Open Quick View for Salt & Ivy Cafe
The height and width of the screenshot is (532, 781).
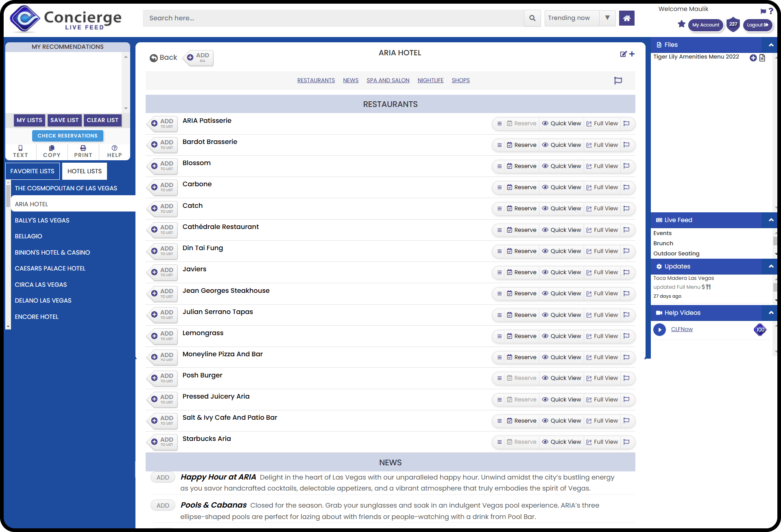(561, 421)
